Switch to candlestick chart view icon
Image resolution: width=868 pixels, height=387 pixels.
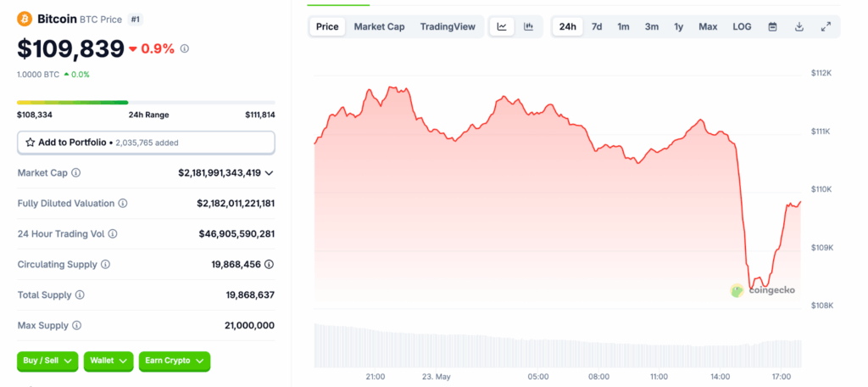point(529,26)
